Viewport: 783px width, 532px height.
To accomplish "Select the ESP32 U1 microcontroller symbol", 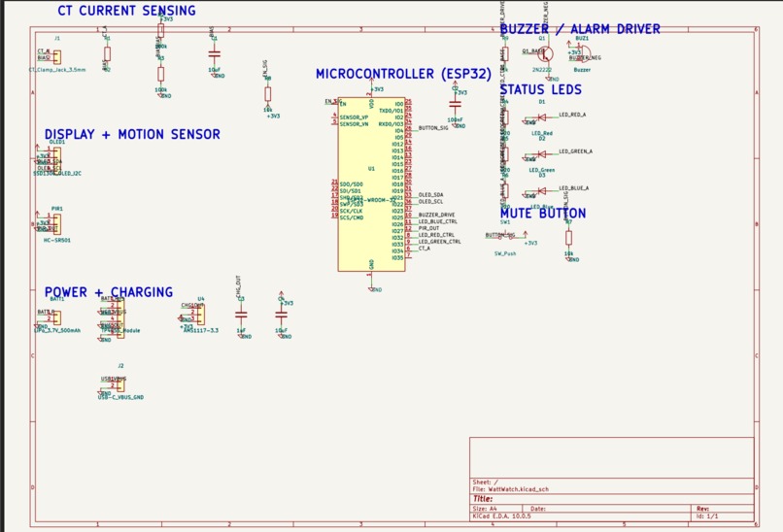I will (x=371, y=184).
